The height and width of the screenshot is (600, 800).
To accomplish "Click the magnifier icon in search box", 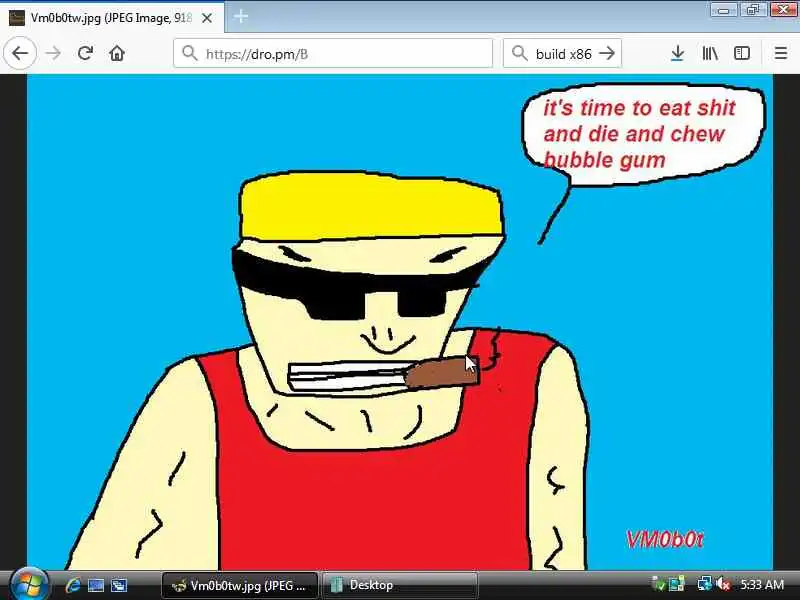I will [x=519, y=53].
